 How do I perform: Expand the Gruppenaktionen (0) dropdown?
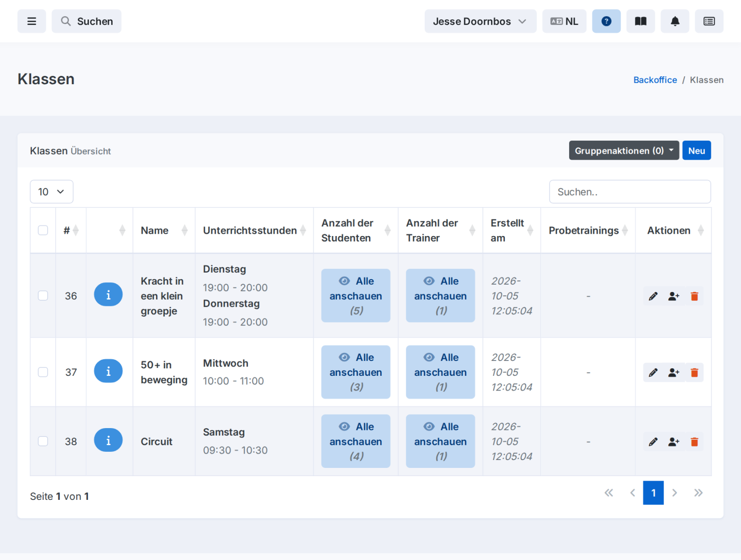(x=624, y=150)
